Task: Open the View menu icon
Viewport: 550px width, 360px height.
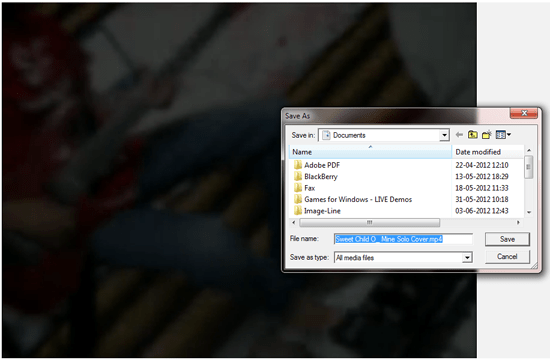Action: tap(501, 135)
